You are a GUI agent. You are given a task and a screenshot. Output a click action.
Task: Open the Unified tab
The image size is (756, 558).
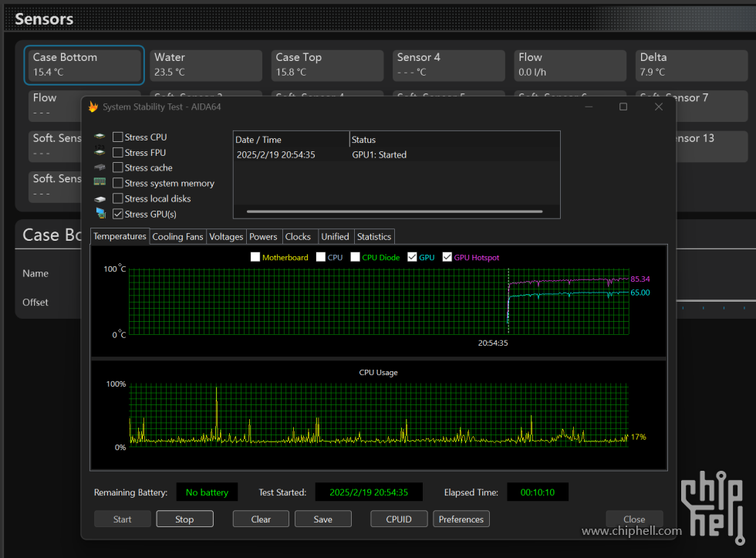[335, 237]
